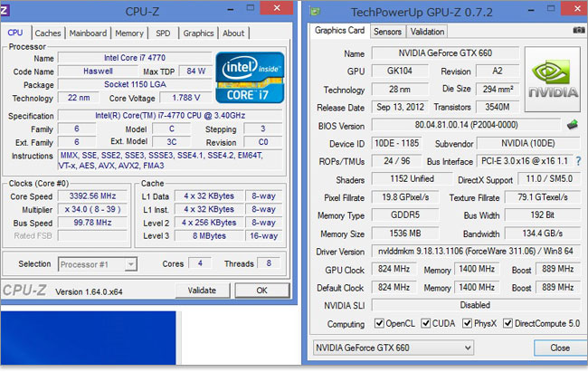Click the Device ID value 10DE - 1185
This screenshot has width=588, height=372.
pos(396,143)
